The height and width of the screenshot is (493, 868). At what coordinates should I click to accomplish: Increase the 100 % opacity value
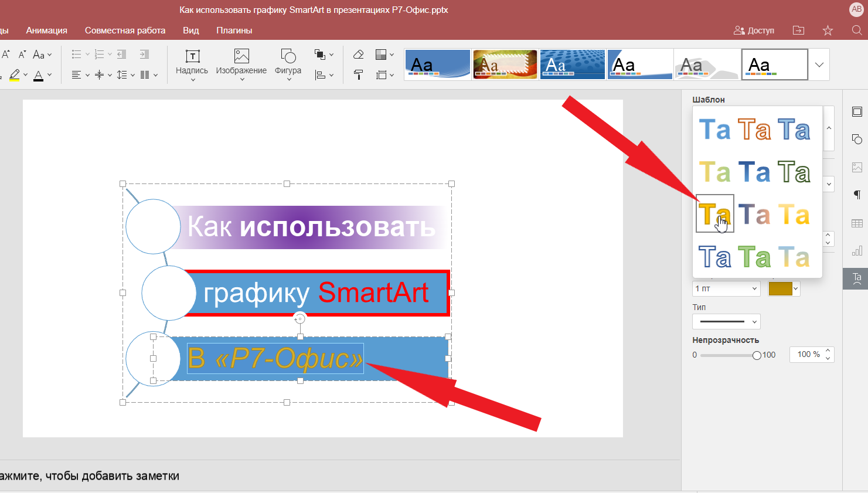(x=828, y=351)
